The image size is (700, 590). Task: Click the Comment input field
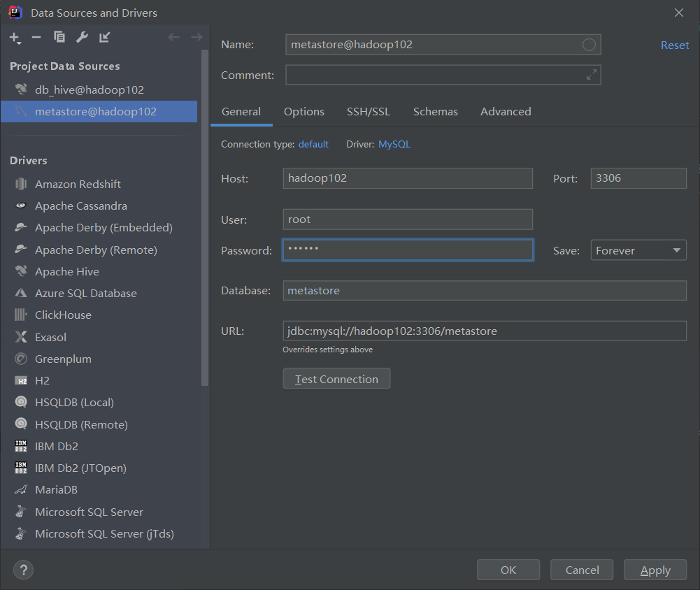click(443, 75)
